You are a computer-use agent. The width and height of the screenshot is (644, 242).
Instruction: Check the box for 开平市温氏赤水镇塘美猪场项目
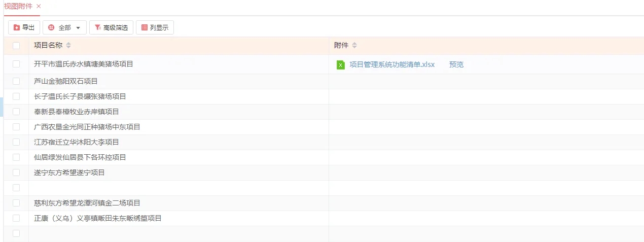pyautogui.click(x=16, y=64)
